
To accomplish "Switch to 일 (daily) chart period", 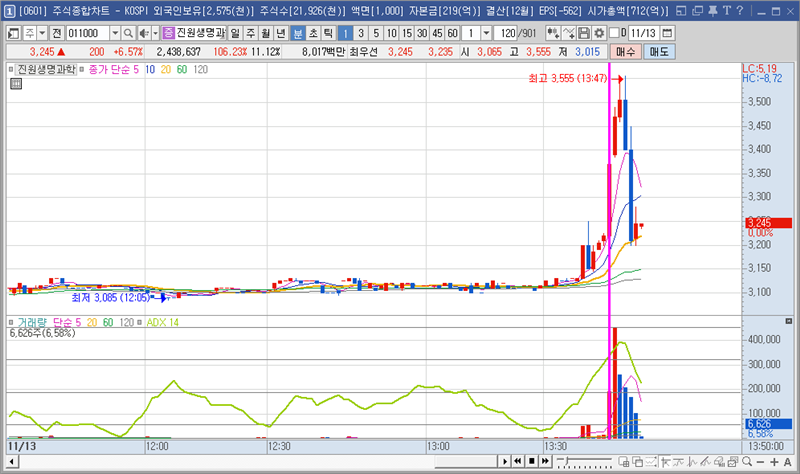I will click(235, 33).
